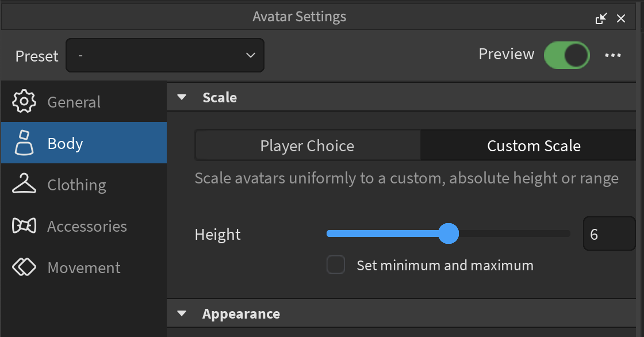Image resolution: width=644 pixels, height=337 pixels.
Task: Open the three-dot more options menu
Action: [613, 55]
